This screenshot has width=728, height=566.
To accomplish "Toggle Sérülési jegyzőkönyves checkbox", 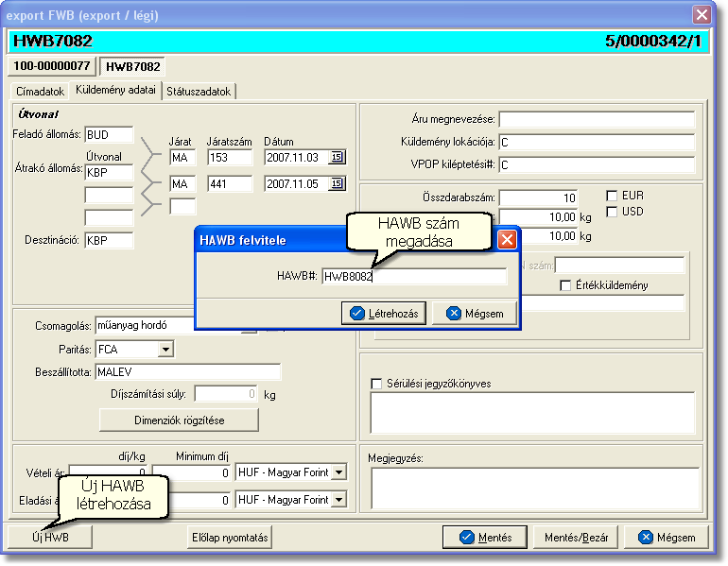I will click(x=376, y=384).
